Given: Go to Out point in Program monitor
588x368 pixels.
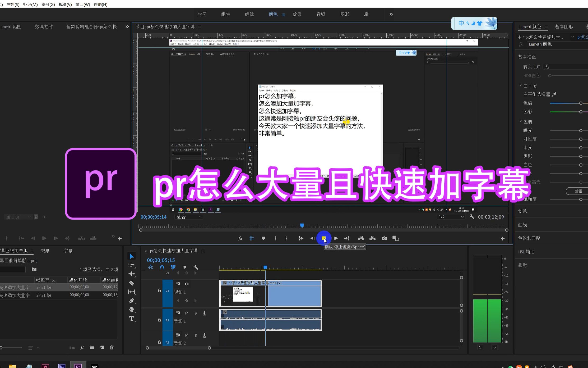Looking at the screenshot, I should tap(347, 238).
